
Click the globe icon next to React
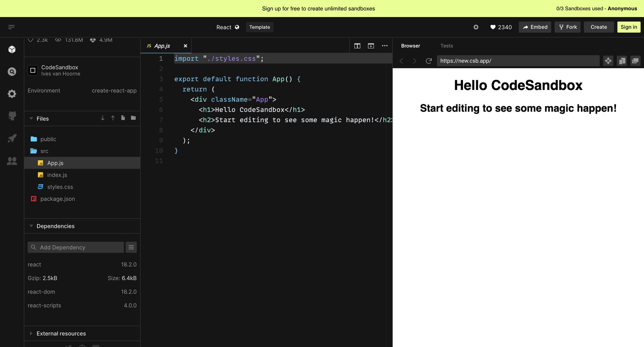tap(237, 27)
